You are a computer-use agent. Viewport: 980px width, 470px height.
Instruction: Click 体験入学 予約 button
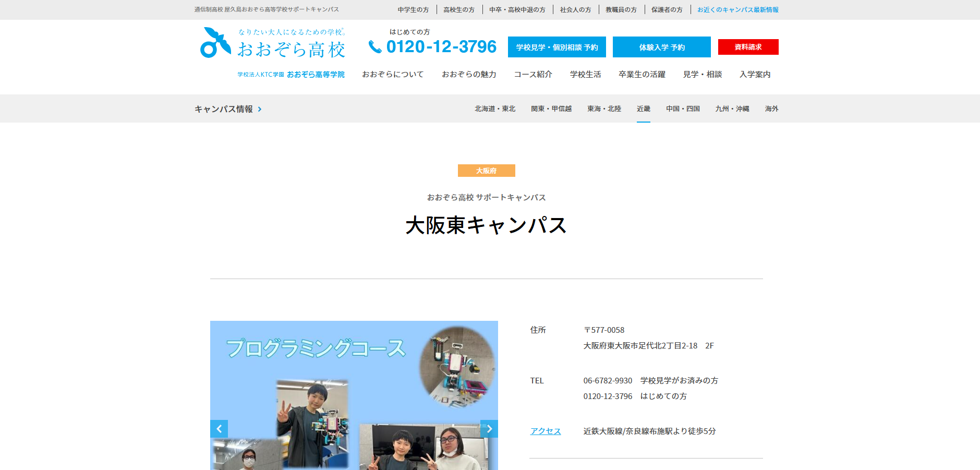click(x=662, y=47)
